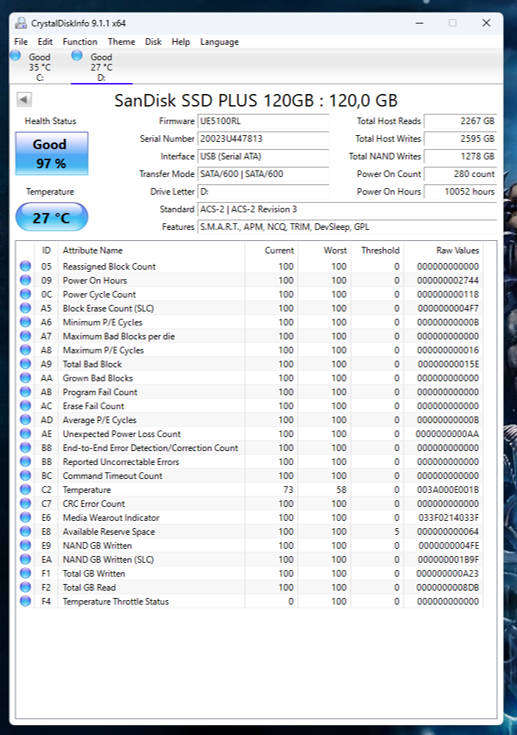
Task: Switch to the D: disk tab at 27 °C
Action: [x=101, y=67]
